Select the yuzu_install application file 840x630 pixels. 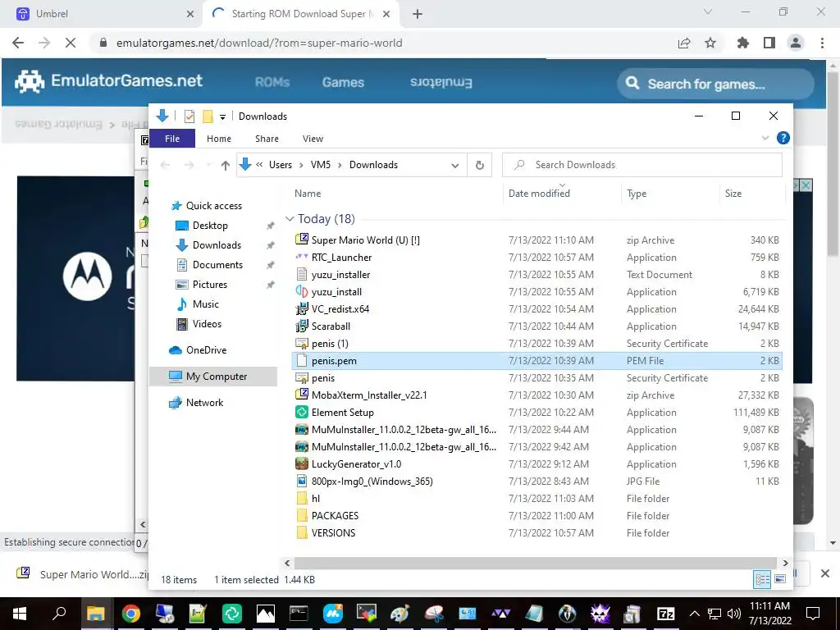537,292
